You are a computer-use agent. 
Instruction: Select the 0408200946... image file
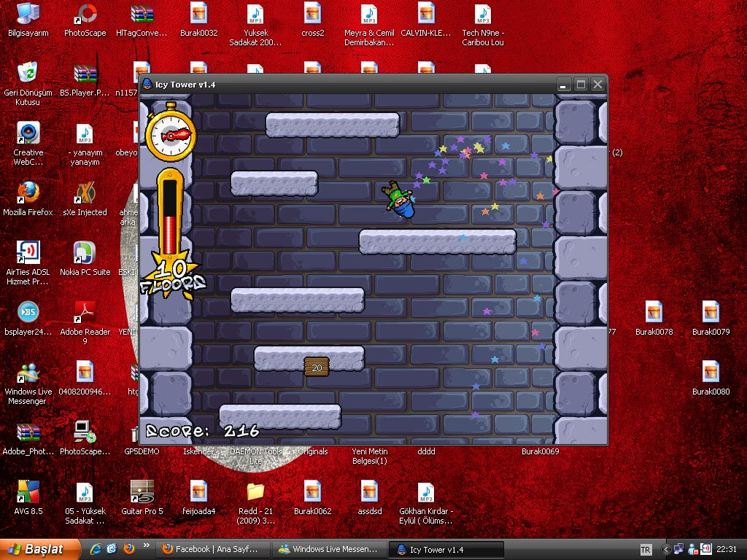[x=85, y=378]
